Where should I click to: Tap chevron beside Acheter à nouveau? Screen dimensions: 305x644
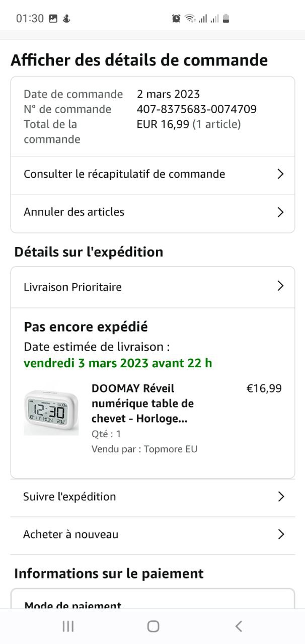click(x=281, y=534)
